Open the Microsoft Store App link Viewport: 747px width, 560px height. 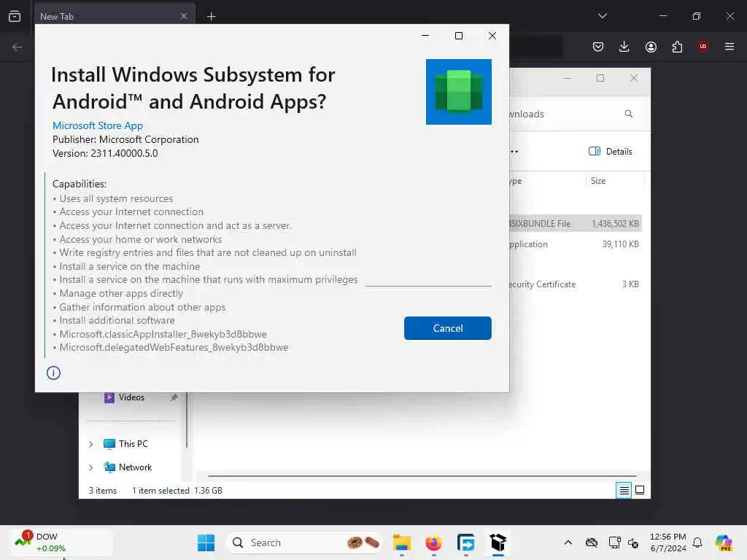click(x=98, y=125)
